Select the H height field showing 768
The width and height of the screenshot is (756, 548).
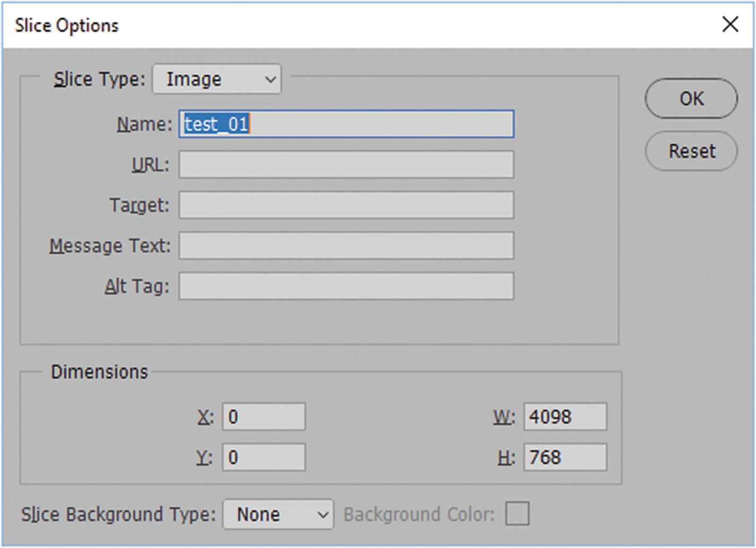[x=565, y=457]
